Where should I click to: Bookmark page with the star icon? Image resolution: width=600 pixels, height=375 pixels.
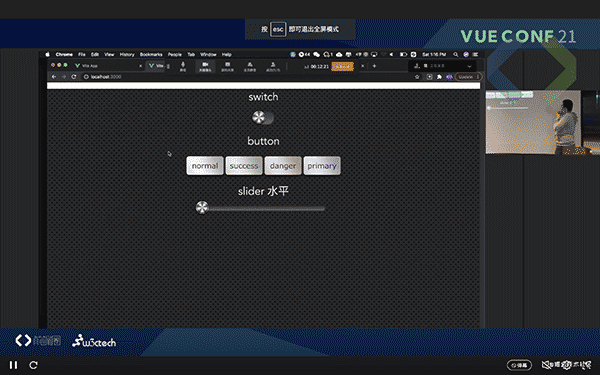point(417,77)
